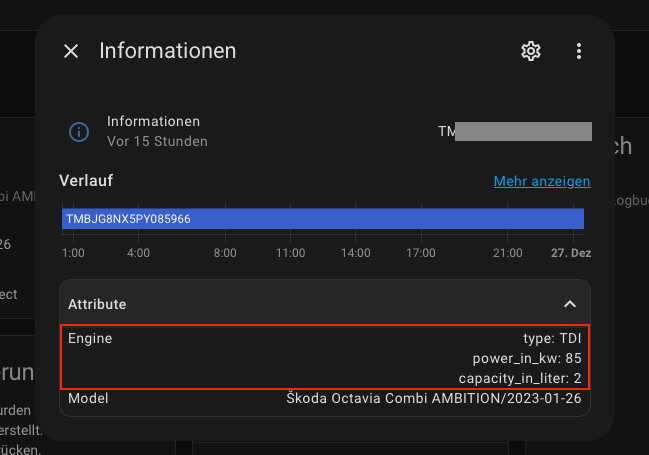Click the Vor 15 Stunden timestamp
This screenshot has height=455, width=649.
coord(157,141)
